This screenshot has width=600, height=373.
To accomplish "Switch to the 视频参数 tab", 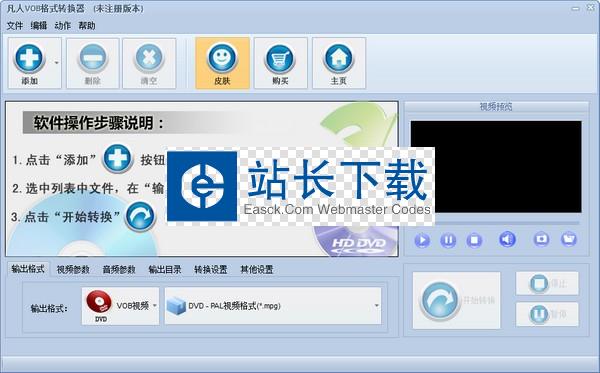I will click(x=73, y=269).
